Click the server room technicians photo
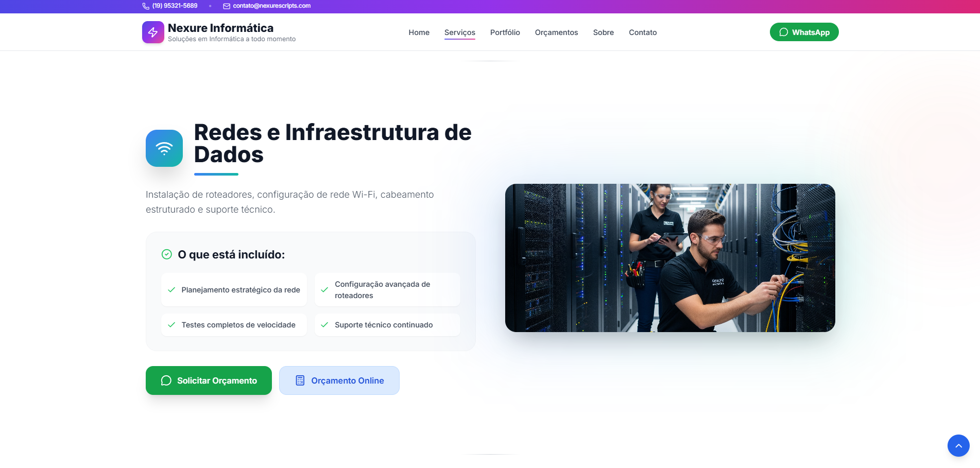The height and width of the screenshot is (468, 980). pyautogui.click(x=670, y=258)
